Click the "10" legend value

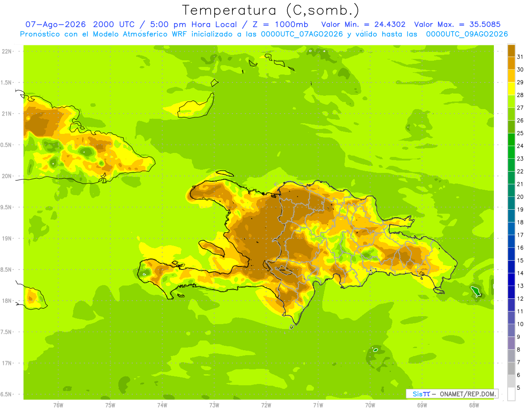520,324
